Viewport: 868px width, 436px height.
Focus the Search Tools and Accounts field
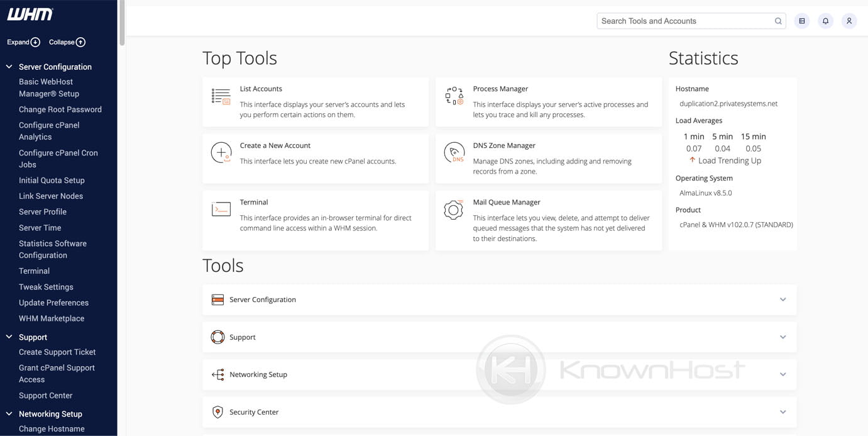point(685,21)
